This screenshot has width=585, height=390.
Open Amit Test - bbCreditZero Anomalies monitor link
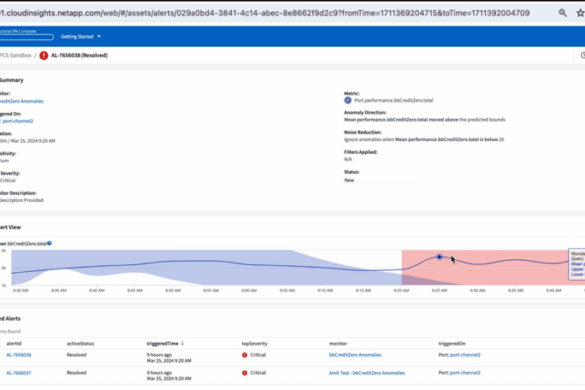[x=367, y=373]
